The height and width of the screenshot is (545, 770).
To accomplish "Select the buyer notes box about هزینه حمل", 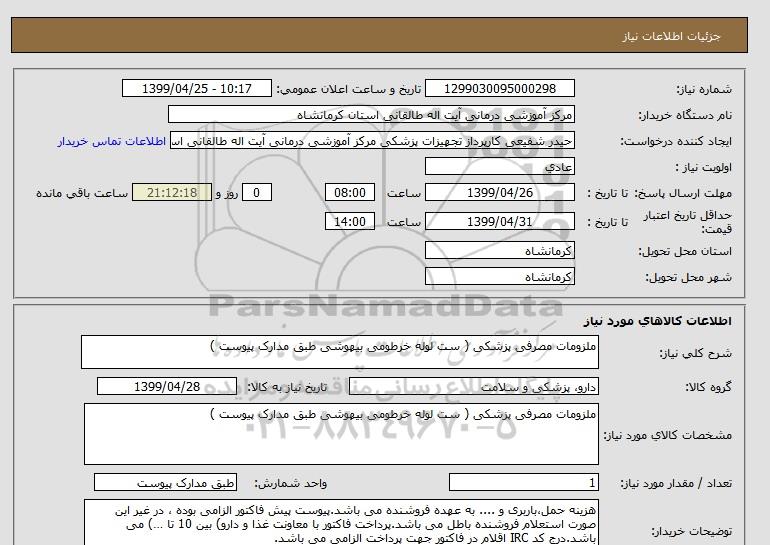I will click(x=341, y=523).
